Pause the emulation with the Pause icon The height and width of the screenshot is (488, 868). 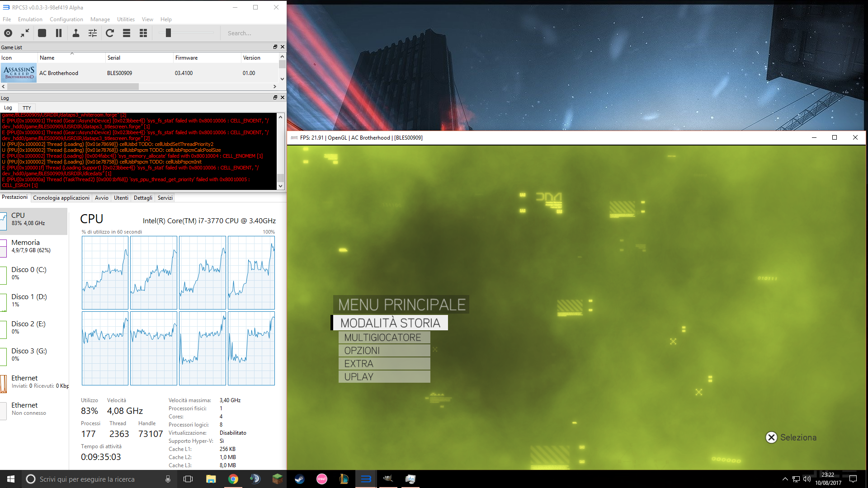pos(59,33)
